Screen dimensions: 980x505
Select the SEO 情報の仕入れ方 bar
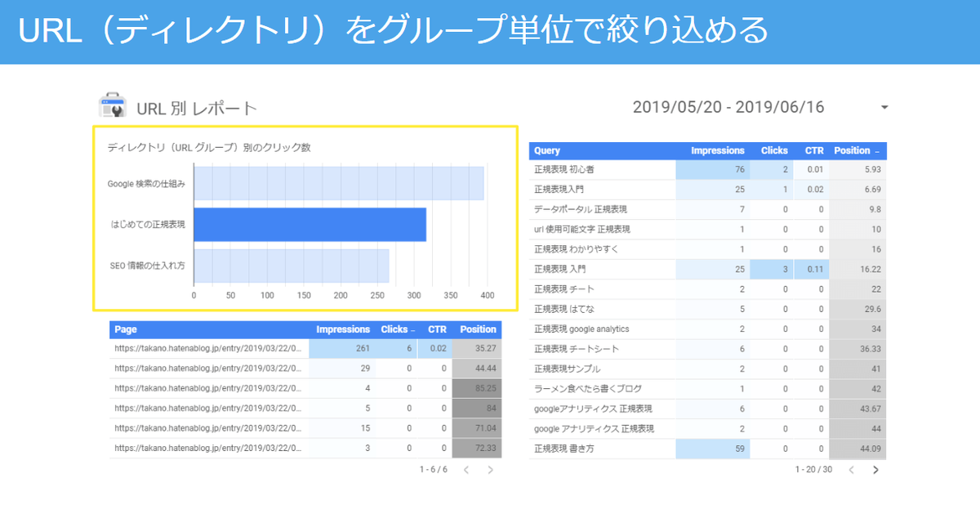pyautogui.click(x=291, y=266)
